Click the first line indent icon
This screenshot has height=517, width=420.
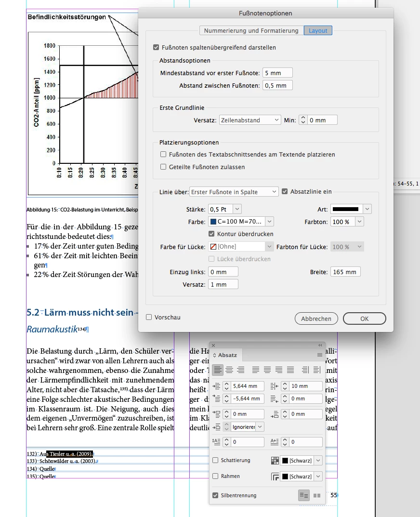216,398
